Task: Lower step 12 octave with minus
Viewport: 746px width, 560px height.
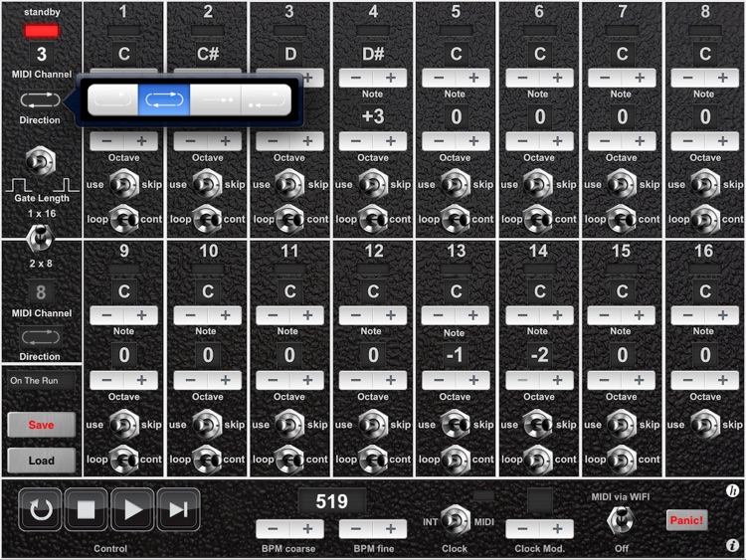Action: coord(355,380)
